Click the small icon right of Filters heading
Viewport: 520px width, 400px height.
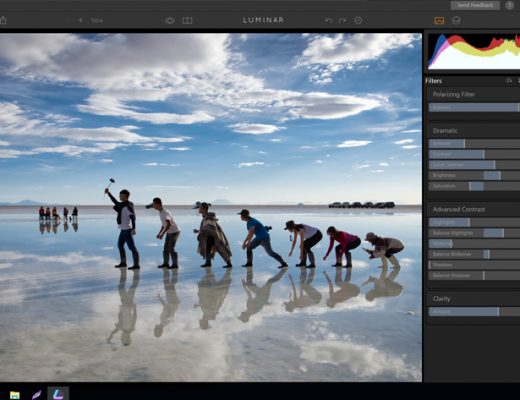click(x=509, y=81)
